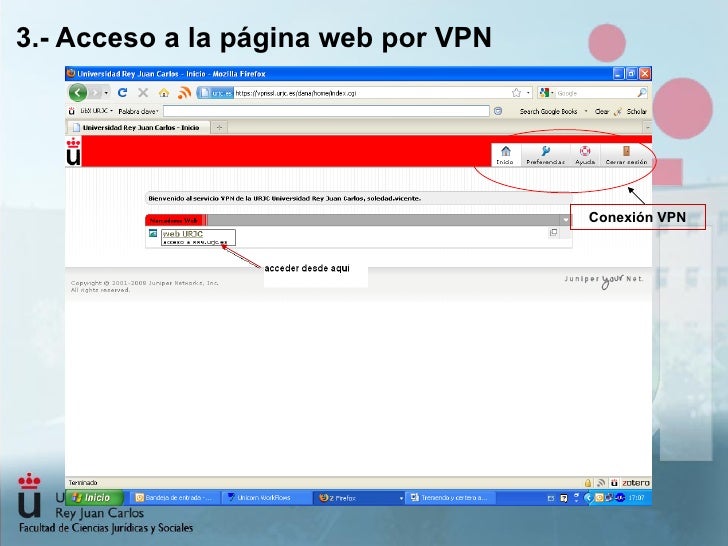Open Zotero from the status bar
This screenshot has width=728, height=546.
coord(636,483)
